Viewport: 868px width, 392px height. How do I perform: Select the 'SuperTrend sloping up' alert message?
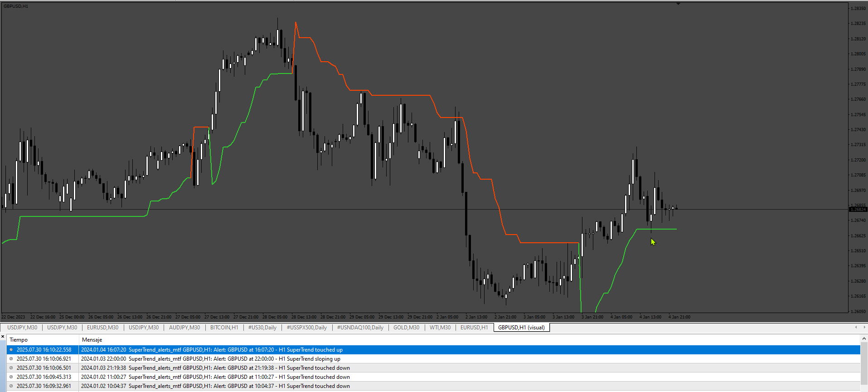(x=210, y=359)
